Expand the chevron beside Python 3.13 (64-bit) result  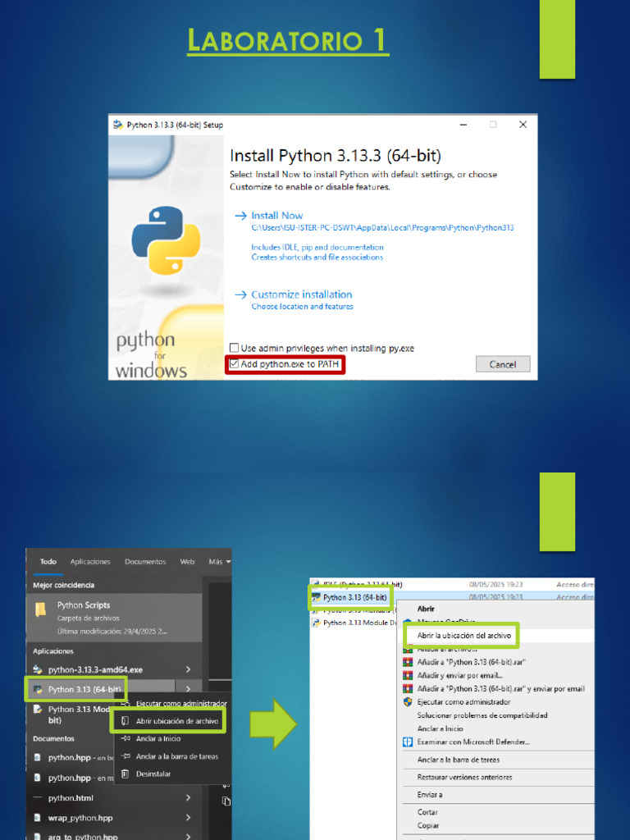tap(188, 689)
